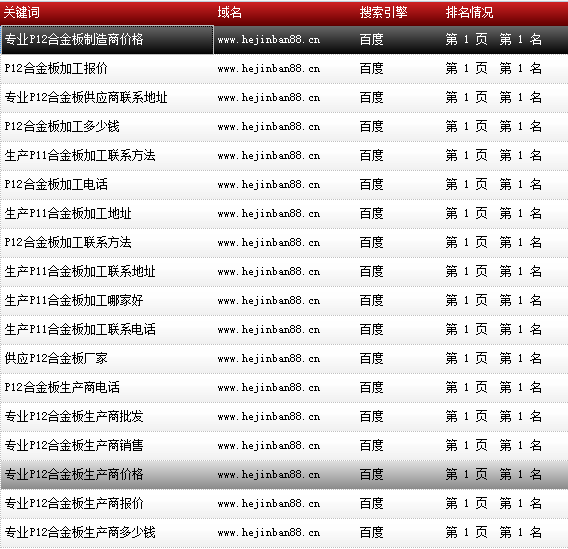Select keyword 专业P12合金板生产商多少钱

click(80, 532)
